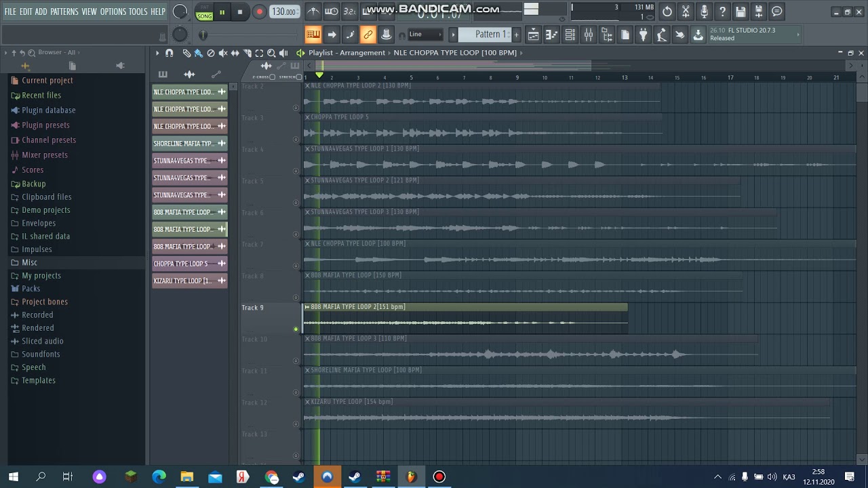The height and width of the screenshot is (488, 868).
Task: Open the View chat speech bubble icon
Action: [777, 12]
